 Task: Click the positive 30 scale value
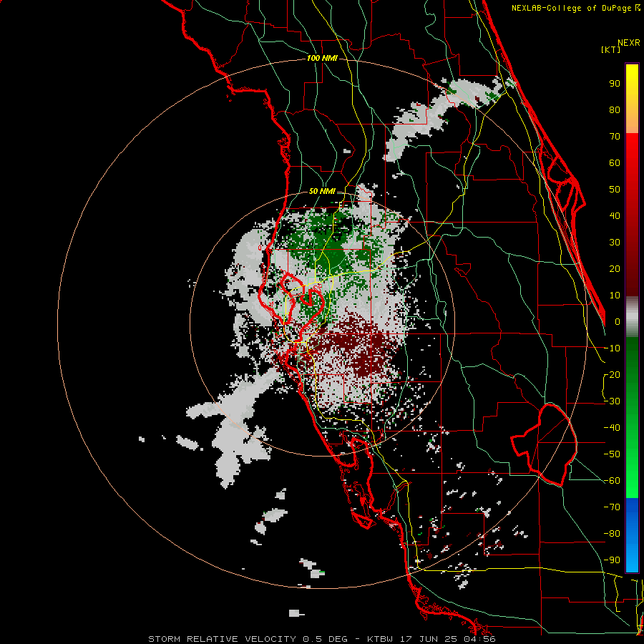(615, 243)
